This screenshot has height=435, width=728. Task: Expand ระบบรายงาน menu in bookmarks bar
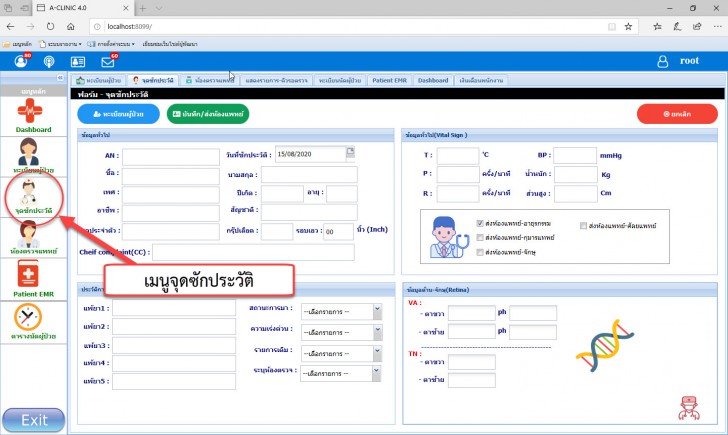click(60, 44)
